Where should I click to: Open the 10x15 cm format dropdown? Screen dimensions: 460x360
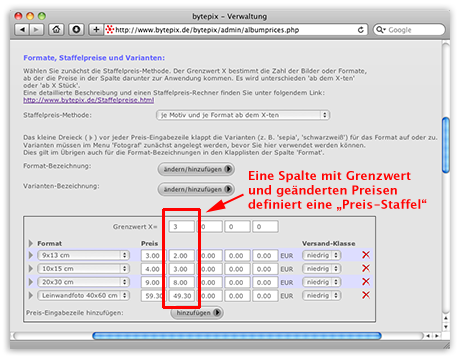[x=83, y=269]
